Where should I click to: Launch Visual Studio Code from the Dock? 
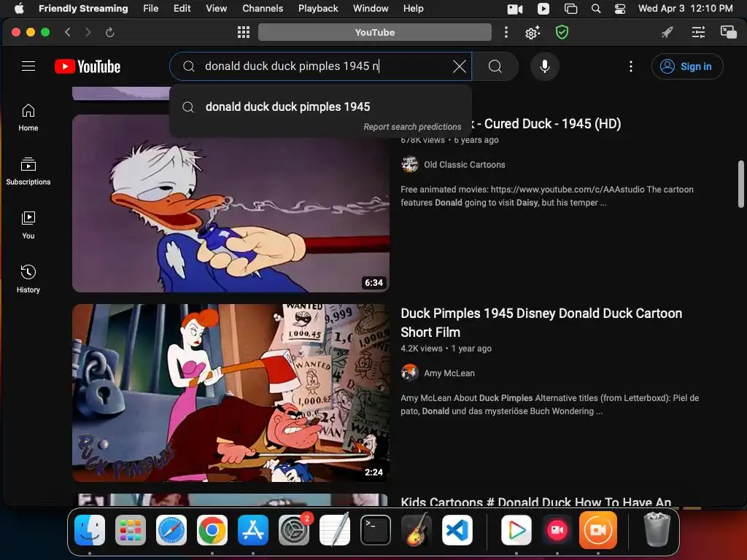point(457,530)
